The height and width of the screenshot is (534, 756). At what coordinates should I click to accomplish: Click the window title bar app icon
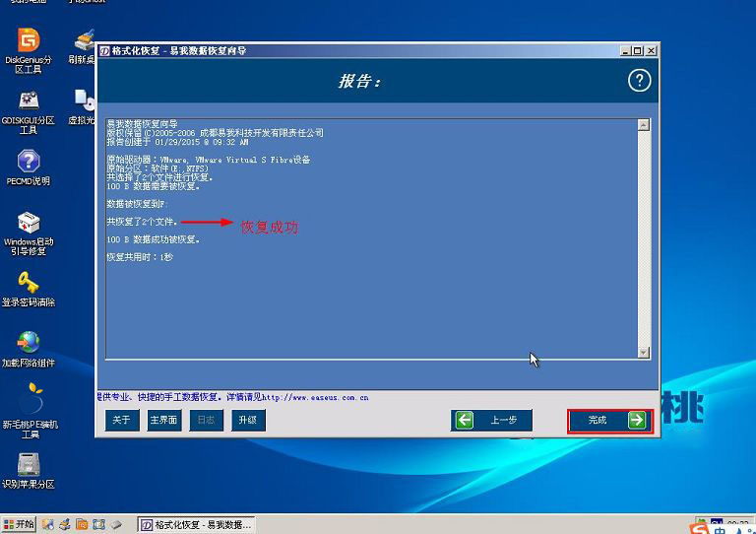(104, 50)
